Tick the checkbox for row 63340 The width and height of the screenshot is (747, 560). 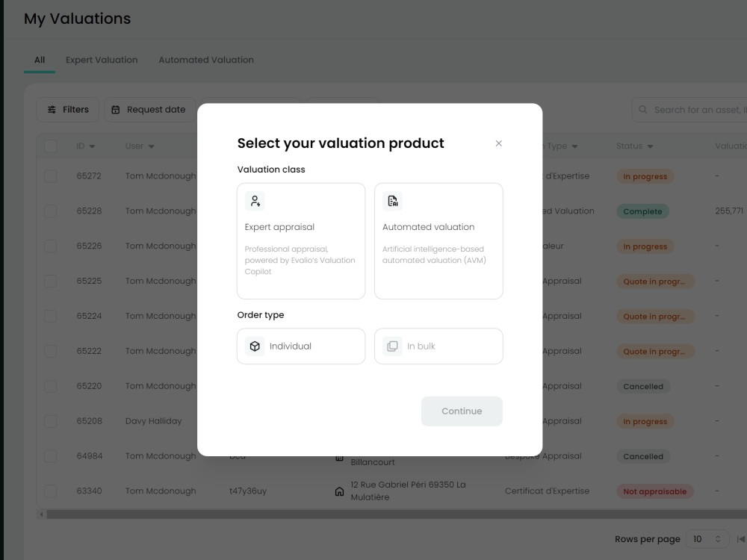[x=51, y=491]
